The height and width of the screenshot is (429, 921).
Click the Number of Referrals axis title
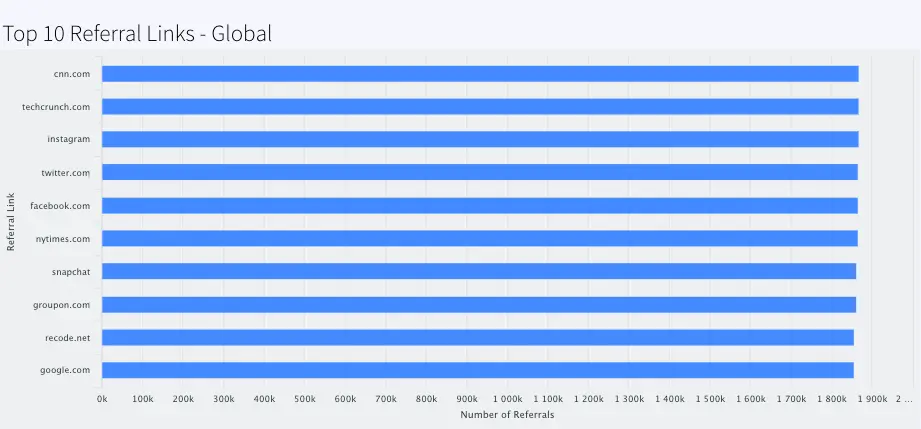(507, 415)
